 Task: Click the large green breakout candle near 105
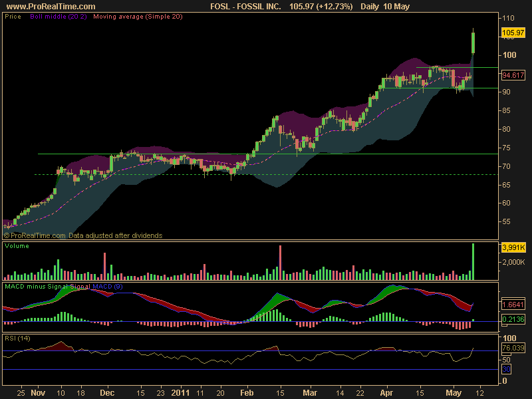click(x=473, y=43)
